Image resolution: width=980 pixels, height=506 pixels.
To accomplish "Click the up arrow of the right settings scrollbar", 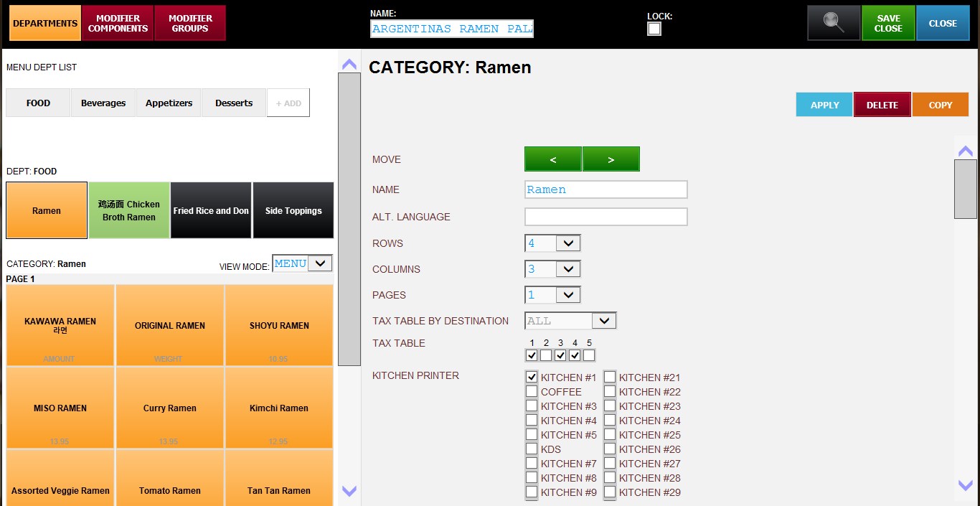I will (x=966, y=151).
